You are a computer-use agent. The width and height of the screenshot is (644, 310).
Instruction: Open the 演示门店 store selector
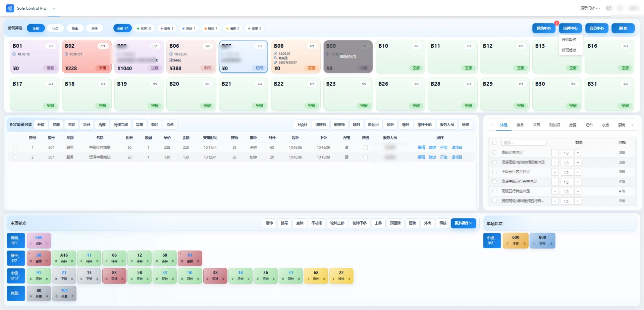pos(590,8)
